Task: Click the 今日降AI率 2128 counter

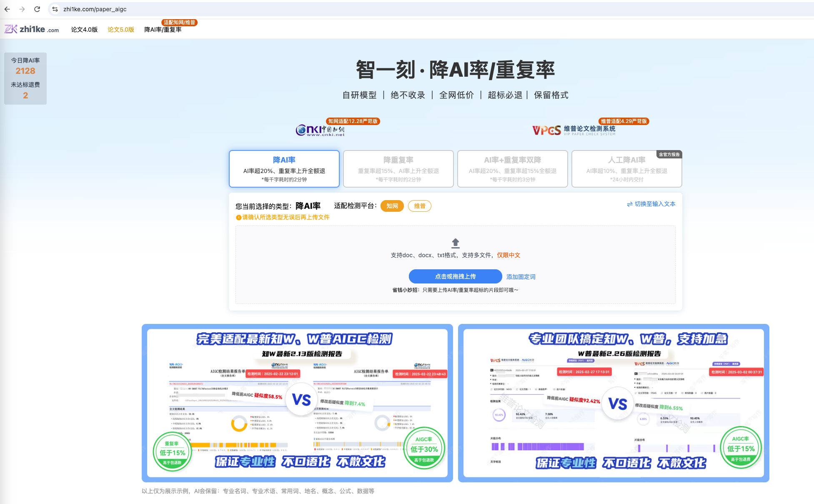Action: point(25,66)
